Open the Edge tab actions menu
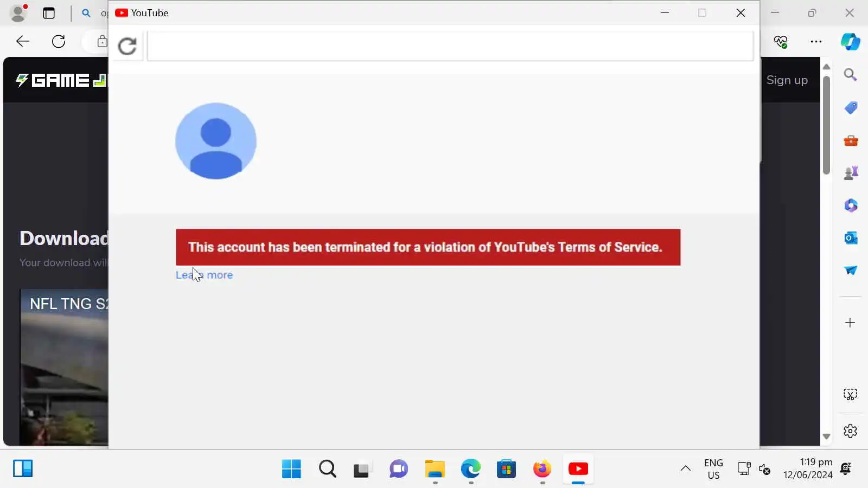This screenshot has height=488, width=868. coord(49,13)
